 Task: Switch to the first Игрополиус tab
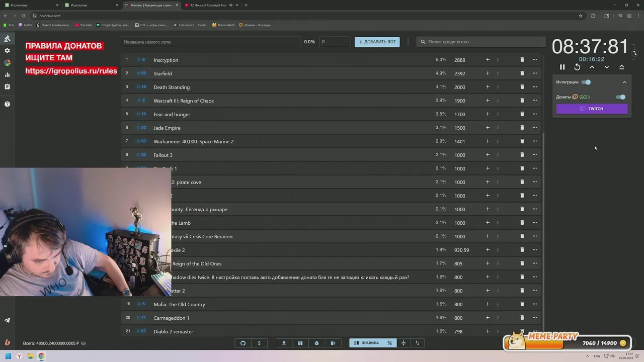tap(32, 5)
